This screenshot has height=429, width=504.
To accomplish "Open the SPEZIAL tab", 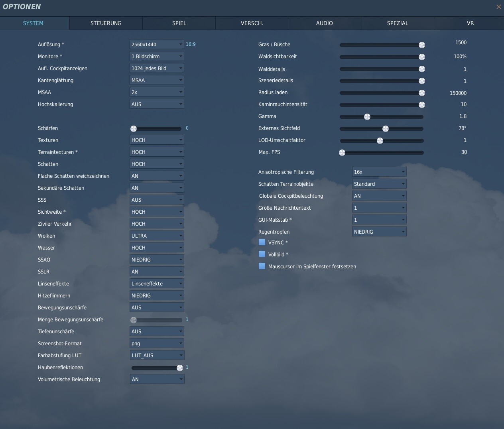I will coord(398,23).
